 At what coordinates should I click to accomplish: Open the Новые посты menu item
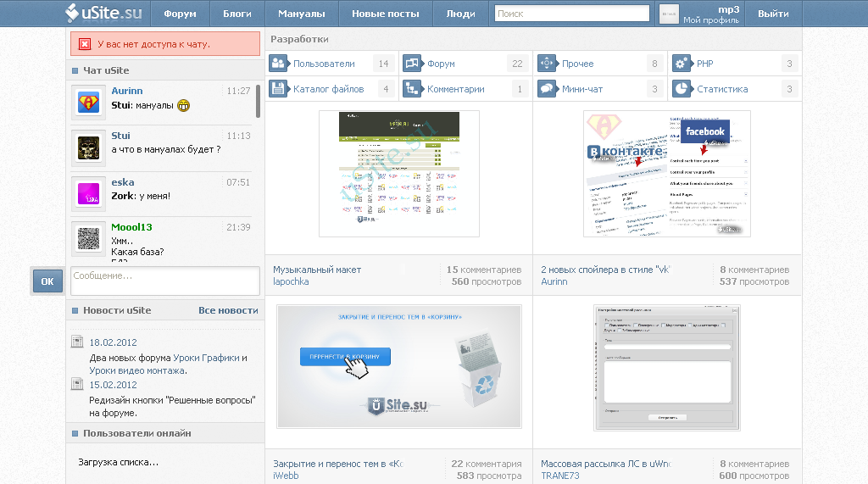click(x=386, y=14)
